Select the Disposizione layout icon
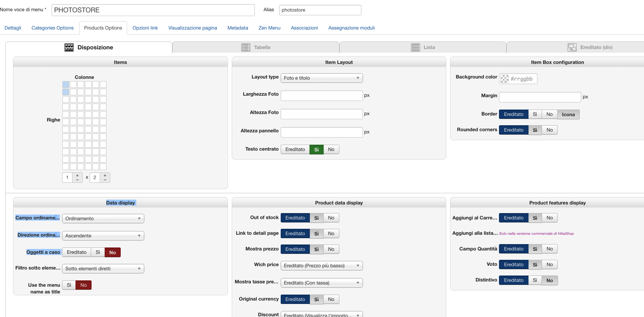 (69, 47)
